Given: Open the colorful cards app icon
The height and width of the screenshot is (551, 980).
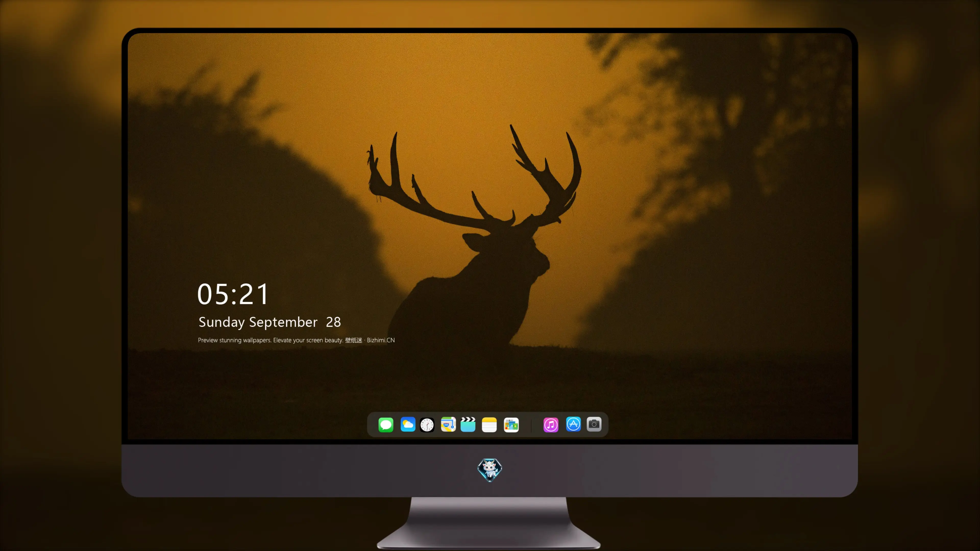Looking at the screenshot, I should coord(511,424).
